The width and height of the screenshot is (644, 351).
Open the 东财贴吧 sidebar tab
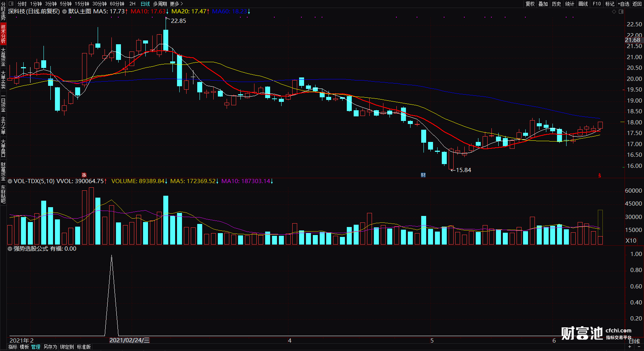pos(3,194)
